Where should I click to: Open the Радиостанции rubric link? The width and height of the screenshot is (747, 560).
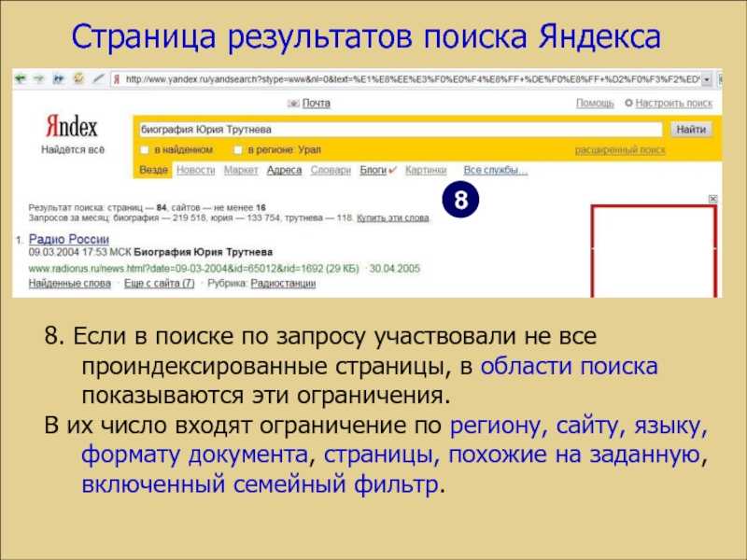pos(283,284)
